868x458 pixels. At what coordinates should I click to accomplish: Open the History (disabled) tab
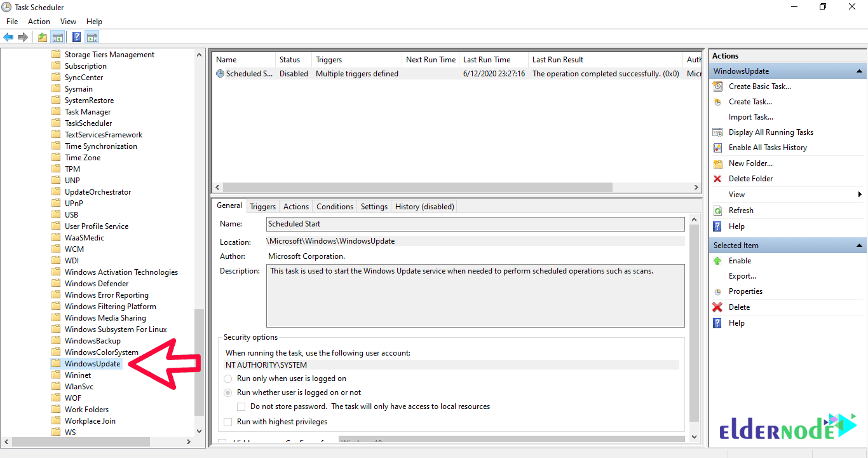tap(424, 207)
